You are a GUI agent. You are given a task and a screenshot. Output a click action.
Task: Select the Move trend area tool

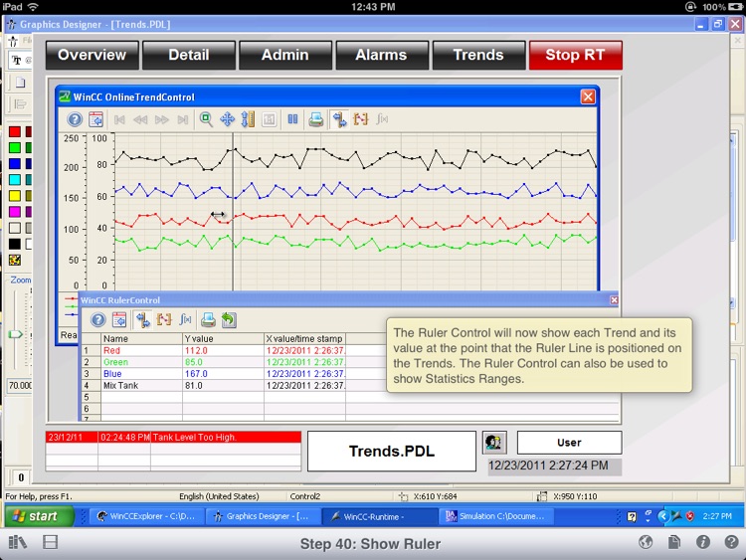(227, 119)
